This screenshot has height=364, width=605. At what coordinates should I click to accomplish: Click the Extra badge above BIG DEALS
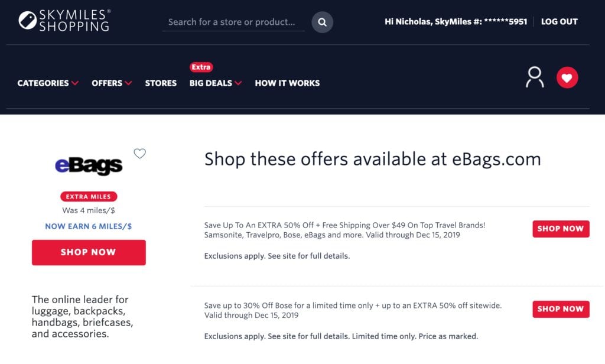[201, 67]
